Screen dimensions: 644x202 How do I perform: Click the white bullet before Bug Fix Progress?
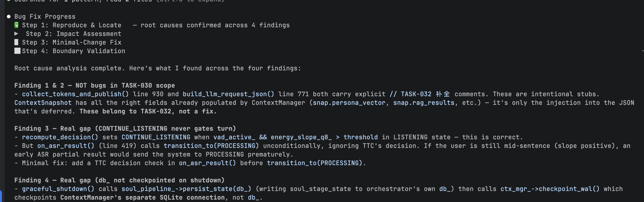point(9,17)
